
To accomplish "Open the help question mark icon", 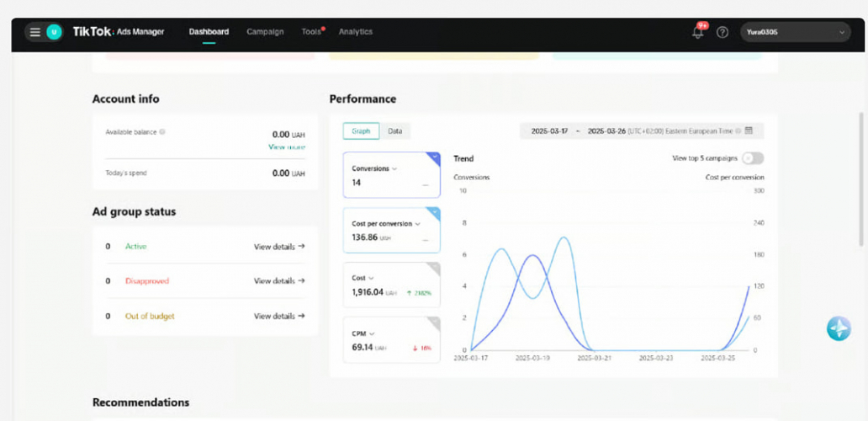I will click(722, 32).
